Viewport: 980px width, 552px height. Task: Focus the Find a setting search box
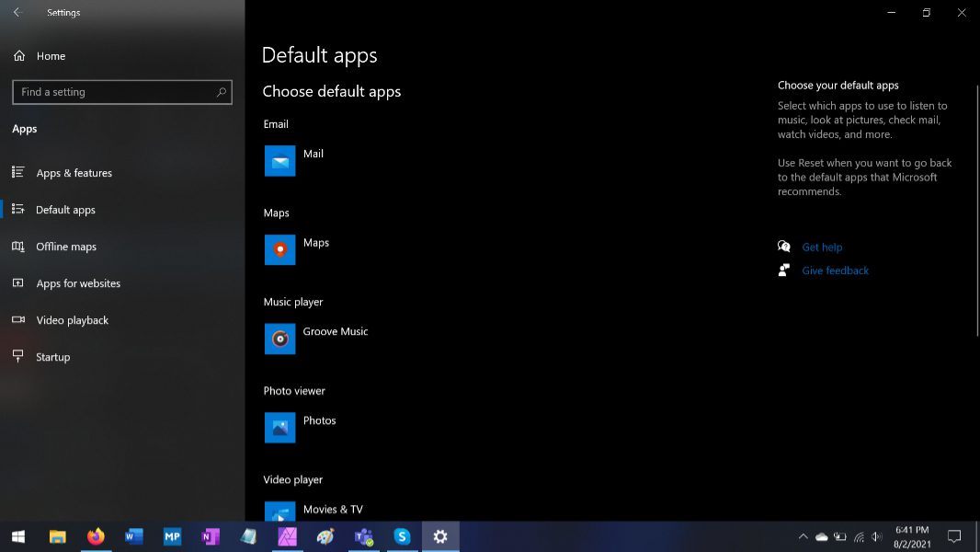122,92
